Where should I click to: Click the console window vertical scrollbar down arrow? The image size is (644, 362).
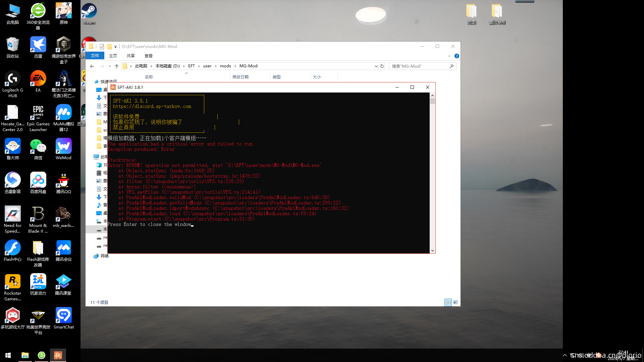(x=432, y=250)
